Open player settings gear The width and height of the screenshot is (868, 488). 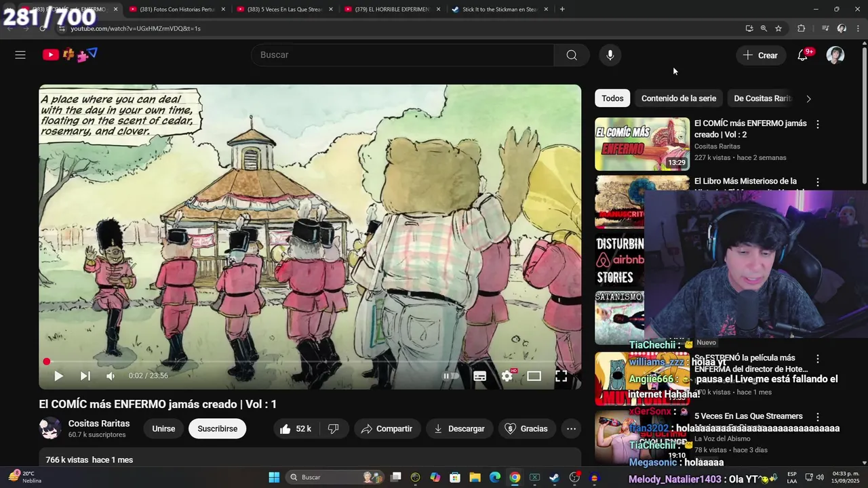(507, 375)
